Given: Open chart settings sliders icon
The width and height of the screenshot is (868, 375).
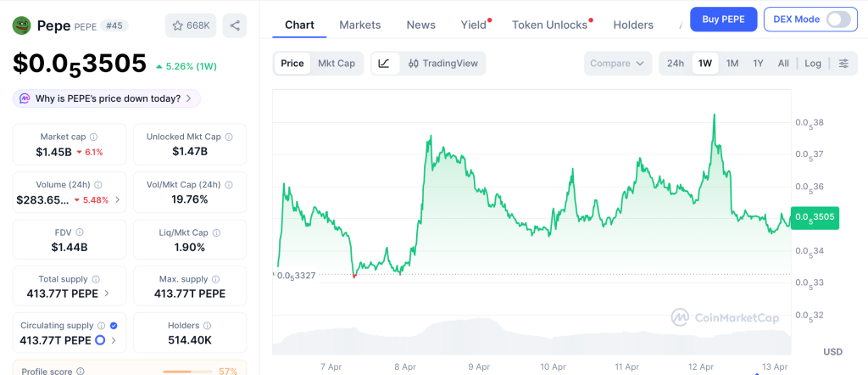Looking at the screenshot, I should 843,63.
